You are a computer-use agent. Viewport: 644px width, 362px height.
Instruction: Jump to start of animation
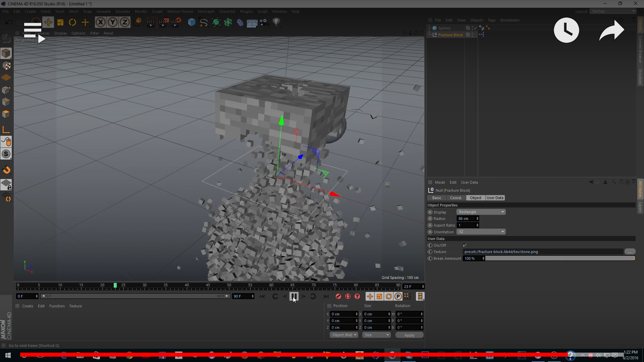click(x=263, y=296)
